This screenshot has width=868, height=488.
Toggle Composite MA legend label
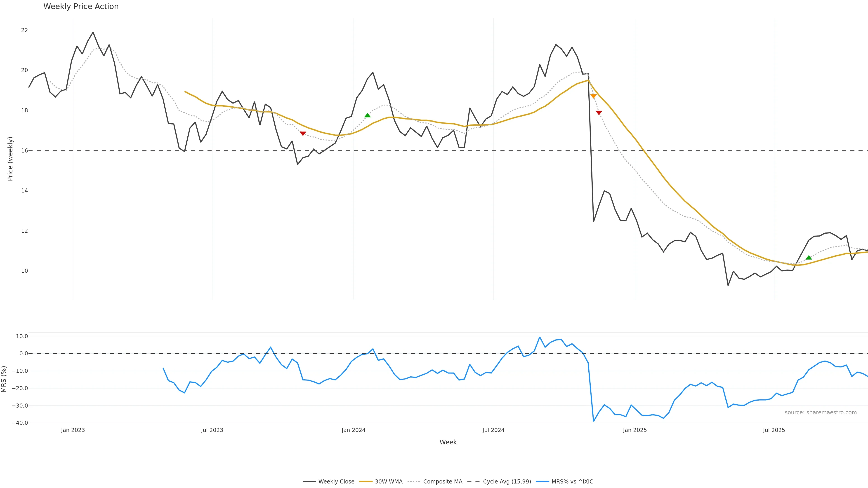442,482
